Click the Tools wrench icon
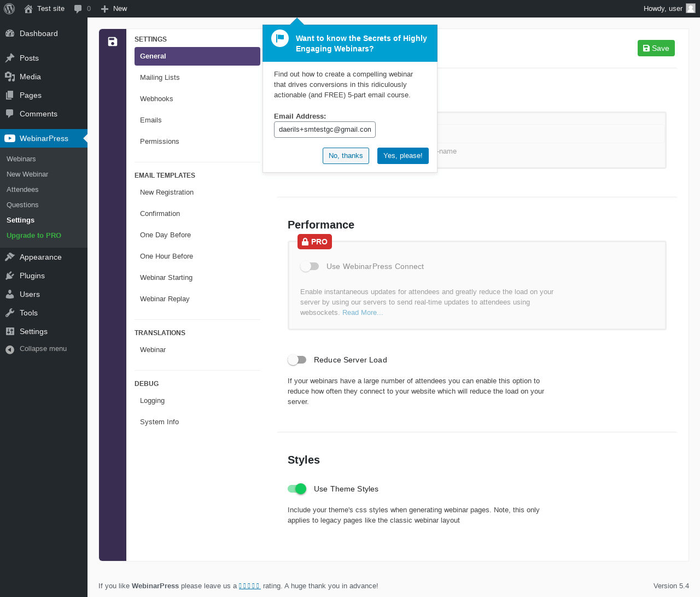 point(10,313)
